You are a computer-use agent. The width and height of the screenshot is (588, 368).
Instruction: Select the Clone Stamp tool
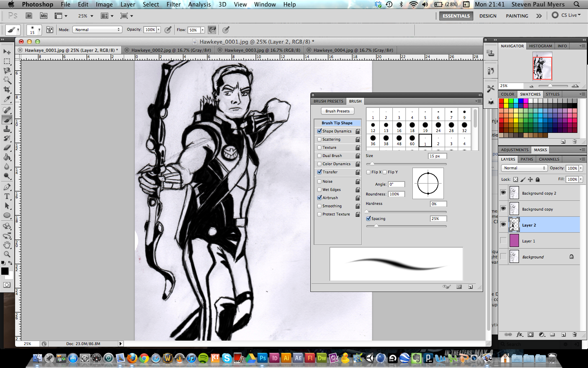point(7,129)
